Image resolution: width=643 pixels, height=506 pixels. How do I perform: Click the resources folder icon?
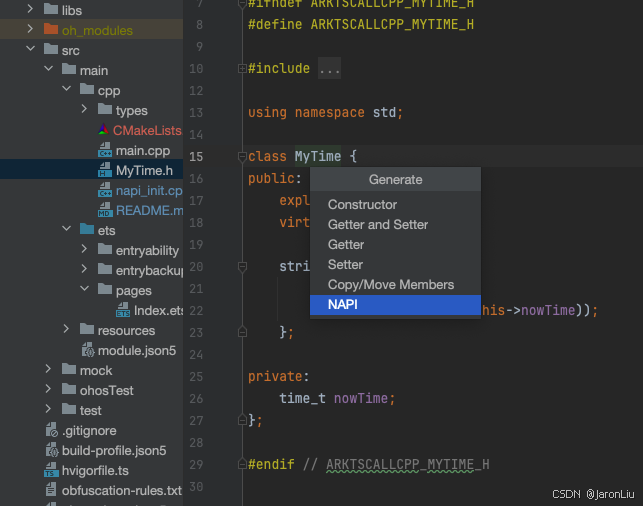coord(87,329)
